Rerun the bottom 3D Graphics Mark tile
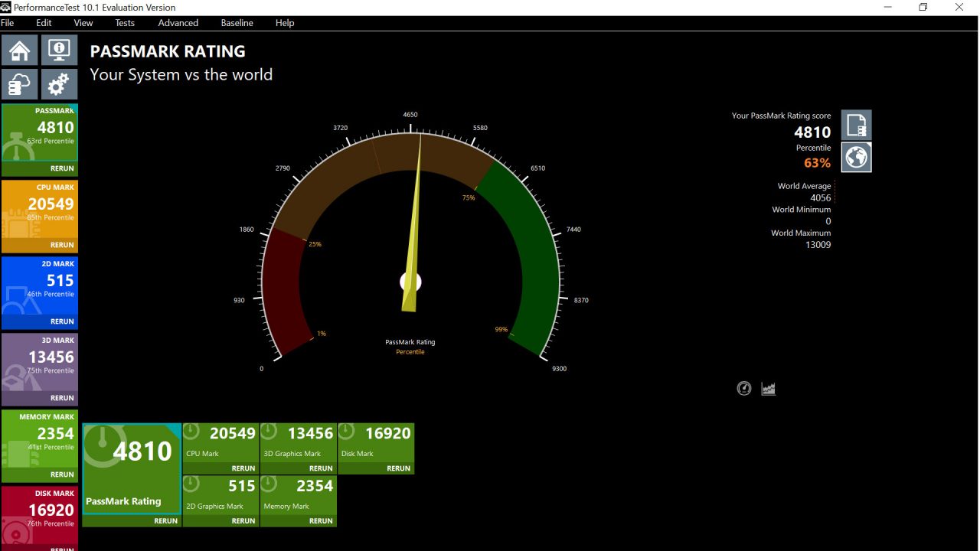The width and height of the screenshot is (980, 551). point(321,468)
